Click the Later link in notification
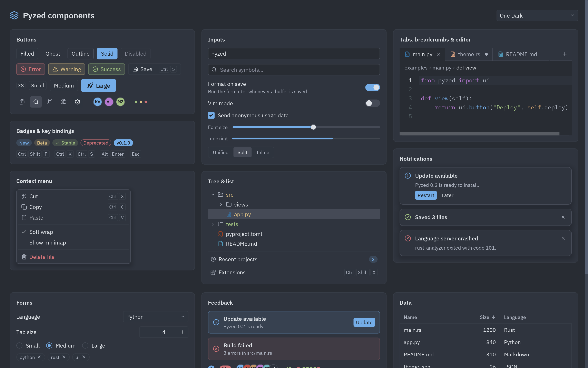The image size is (588, 368). point(447,195)
